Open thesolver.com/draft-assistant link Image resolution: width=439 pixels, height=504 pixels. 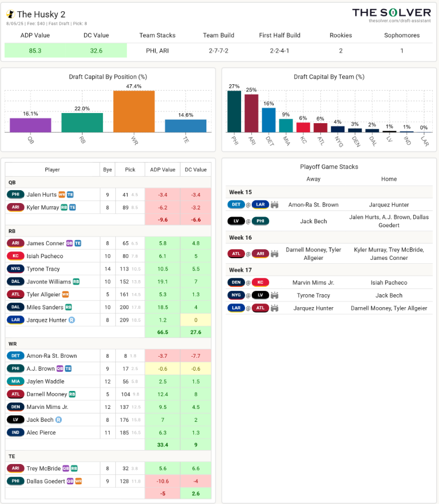[400, 21]
